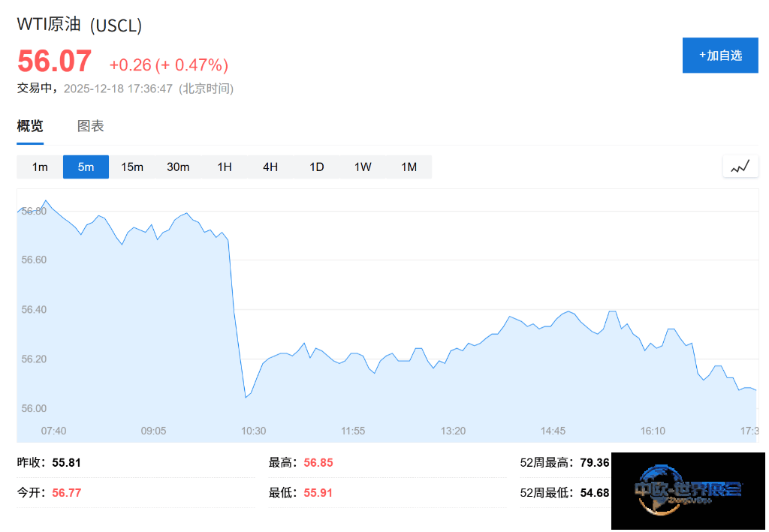Click the WTI原油 (USCL) title
The height and width of the screenshot is (532, 769).
click(x=80, y=25)
